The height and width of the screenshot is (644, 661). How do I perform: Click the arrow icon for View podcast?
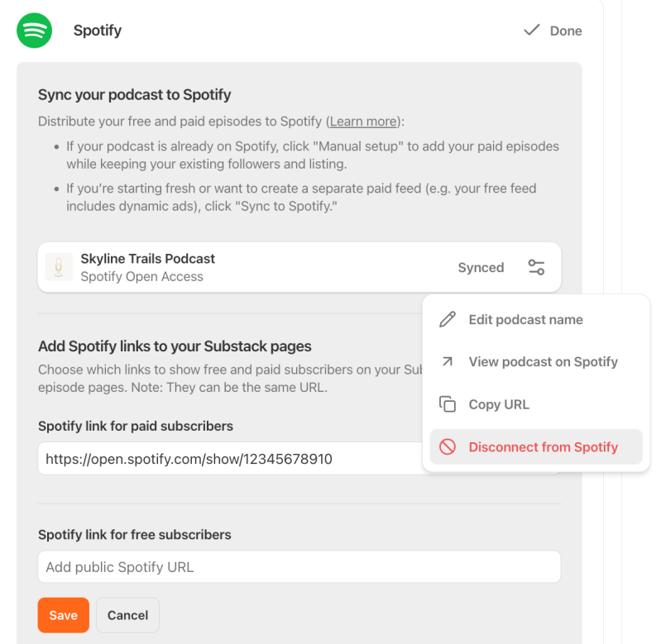coord(448,361)
